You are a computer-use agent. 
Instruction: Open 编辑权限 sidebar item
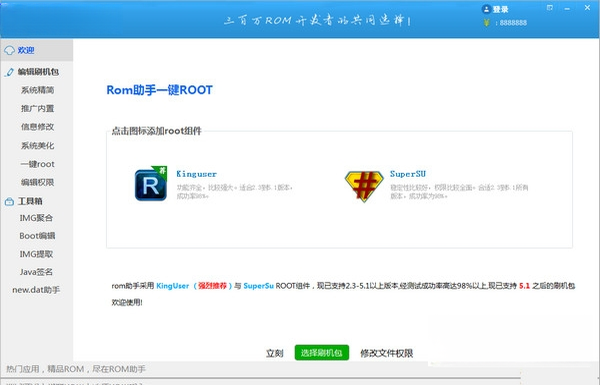click(x=38, y=183)
